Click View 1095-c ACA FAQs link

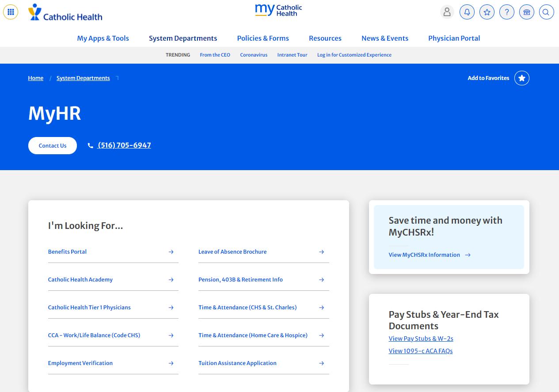[421, 351]
